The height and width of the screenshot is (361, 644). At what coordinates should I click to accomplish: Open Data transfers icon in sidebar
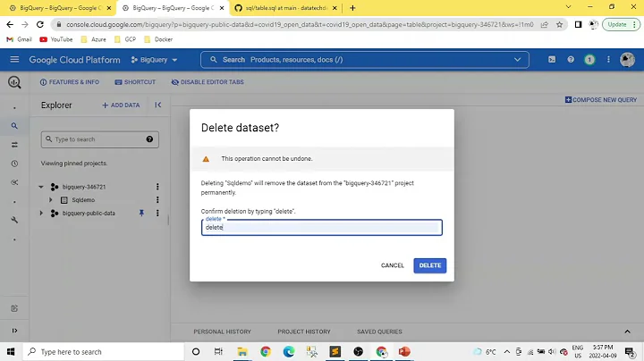[x=14, y=145]
